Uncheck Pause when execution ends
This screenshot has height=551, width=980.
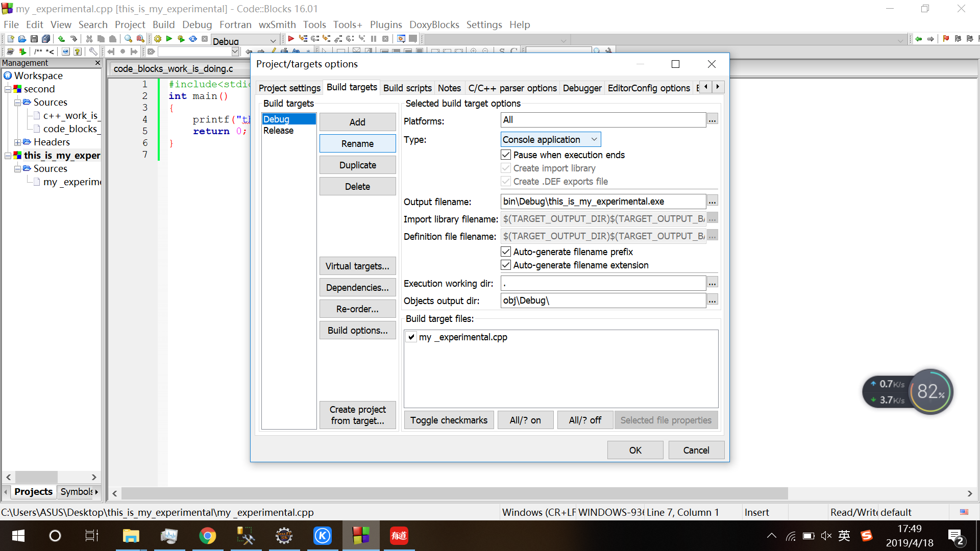point(506,155)
